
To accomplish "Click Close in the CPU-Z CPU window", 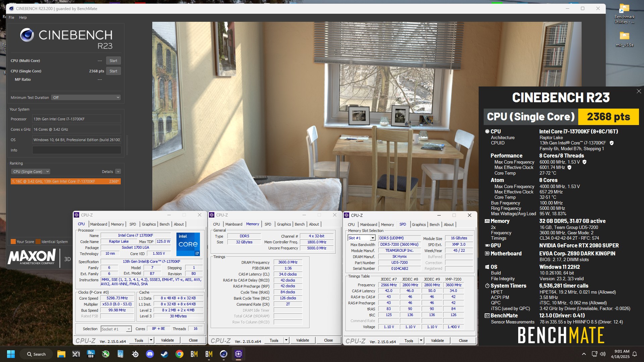I will pyautogui.click(x=193, y=340).
